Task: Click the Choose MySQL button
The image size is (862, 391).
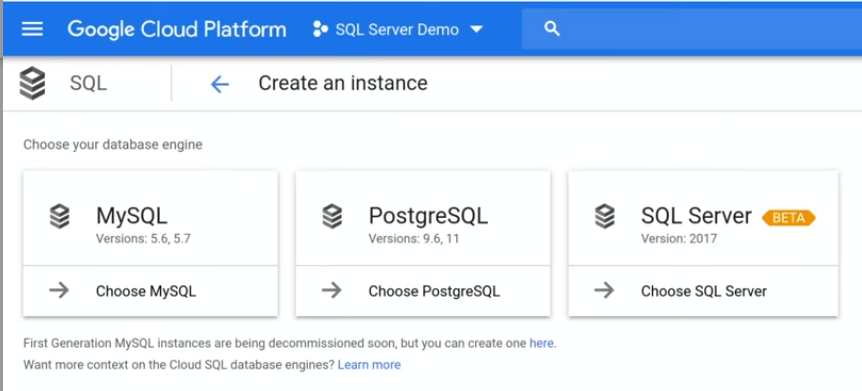Action: pos(150,290)
